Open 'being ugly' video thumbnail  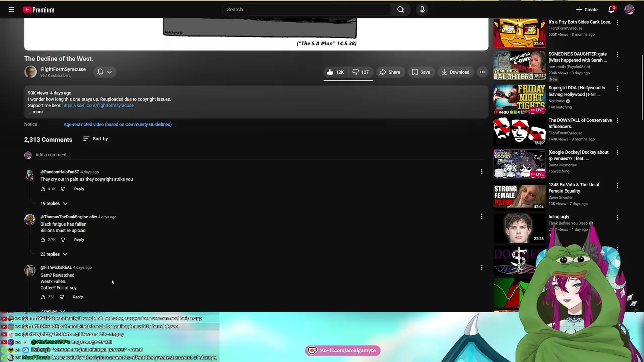tap(519, 228)
